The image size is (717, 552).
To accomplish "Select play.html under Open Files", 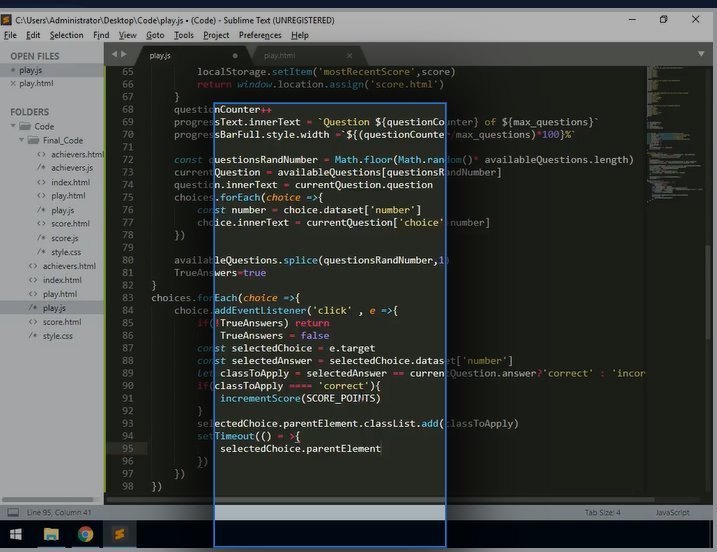I will [52, 83].
